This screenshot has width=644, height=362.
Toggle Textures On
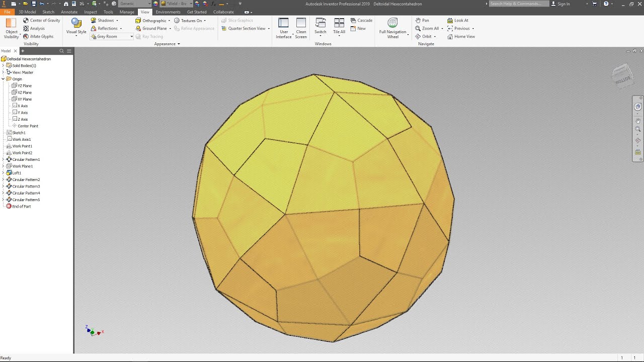point(188,21)
